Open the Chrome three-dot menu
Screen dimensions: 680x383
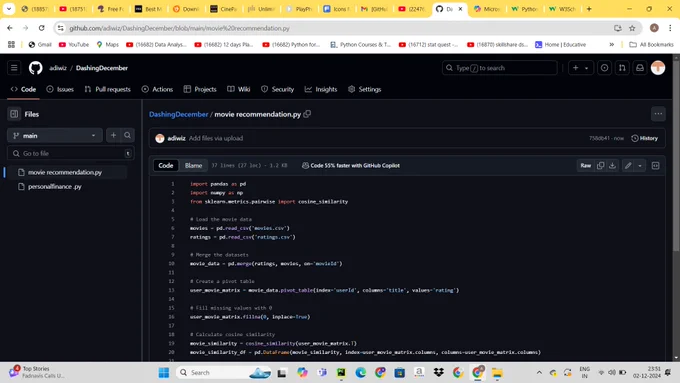coord(670,28)
